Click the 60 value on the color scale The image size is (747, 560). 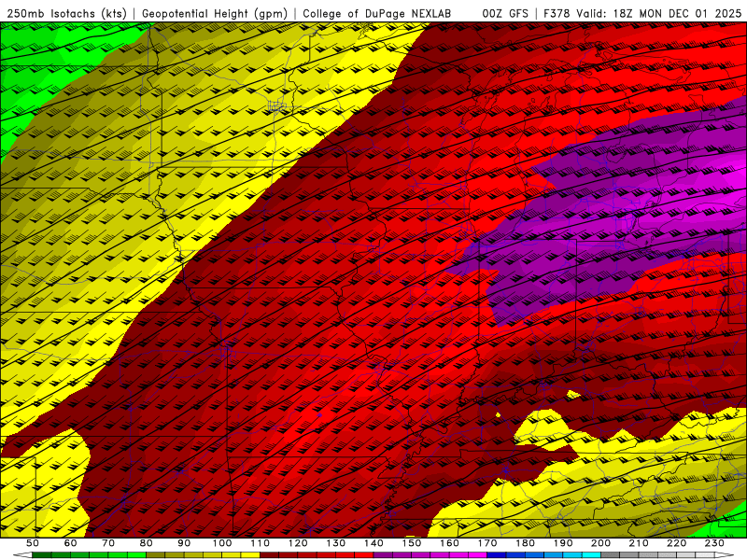[x=70, y=543]
